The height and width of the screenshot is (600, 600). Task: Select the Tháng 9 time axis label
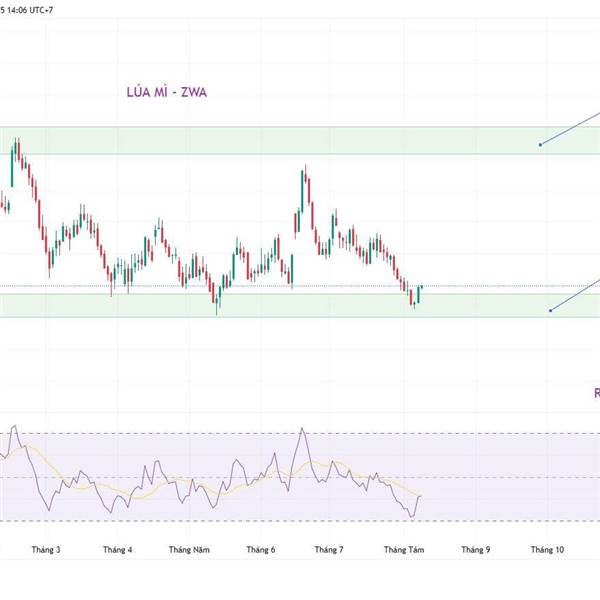tap(475, 549)
